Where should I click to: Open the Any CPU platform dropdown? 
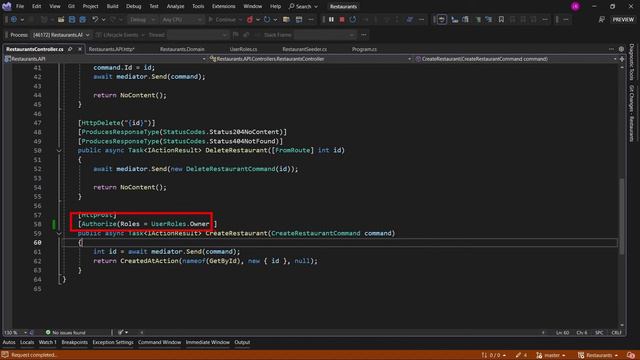coord(181,19)
